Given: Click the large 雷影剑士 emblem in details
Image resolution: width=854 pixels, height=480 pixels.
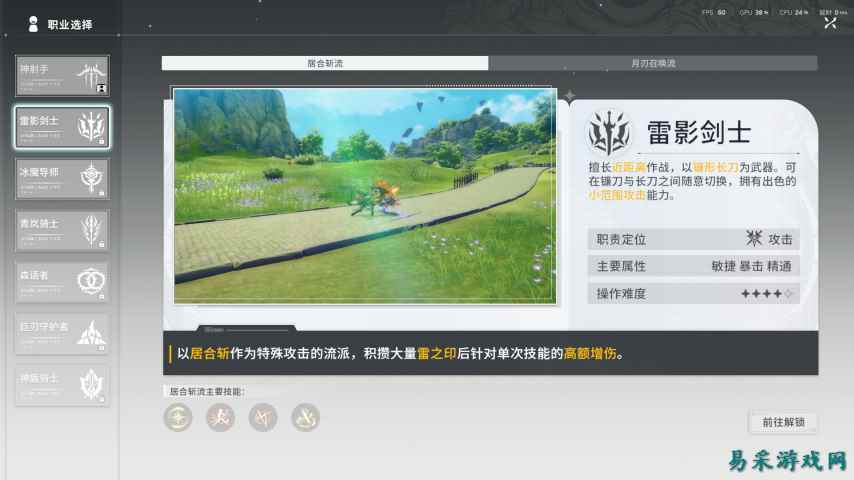Looking at the screenshot, I should pos(611,132).
